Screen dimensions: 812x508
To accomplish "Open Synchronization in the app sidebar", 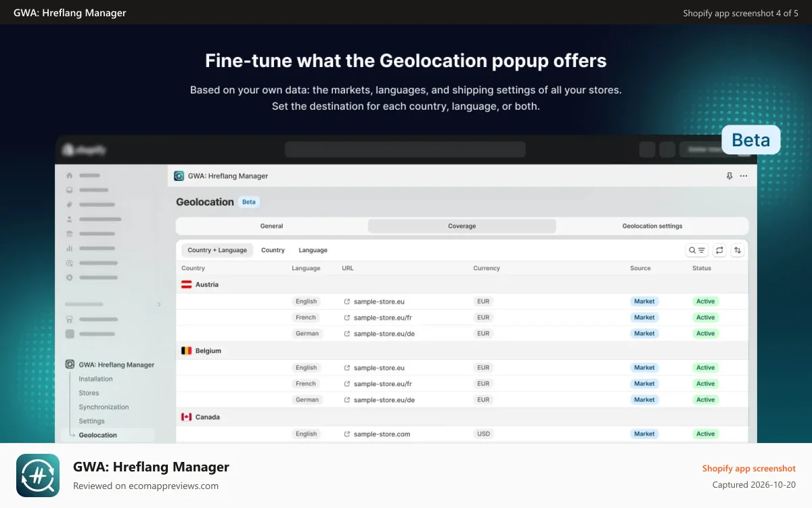I will [104, 407].
